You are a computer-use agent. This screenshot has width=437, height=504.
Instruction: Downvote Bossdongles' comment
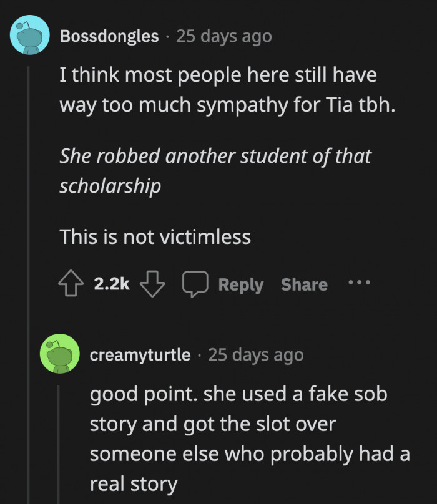(152, 284)
